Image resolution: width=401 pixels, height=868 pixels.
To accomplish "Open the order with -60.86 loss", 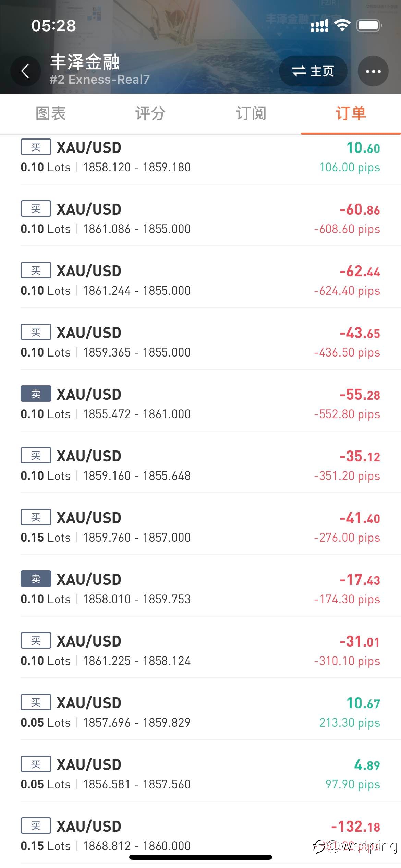I will pos(200,218).
